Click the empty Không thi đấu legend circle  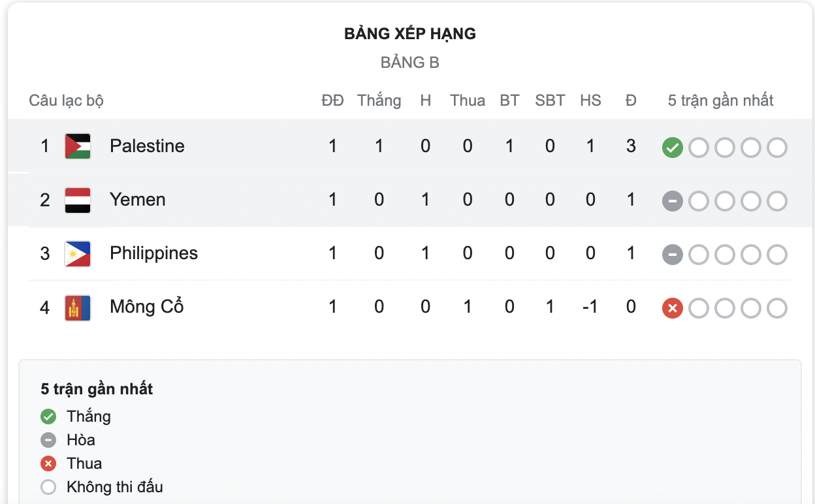[x=48, y=487]
